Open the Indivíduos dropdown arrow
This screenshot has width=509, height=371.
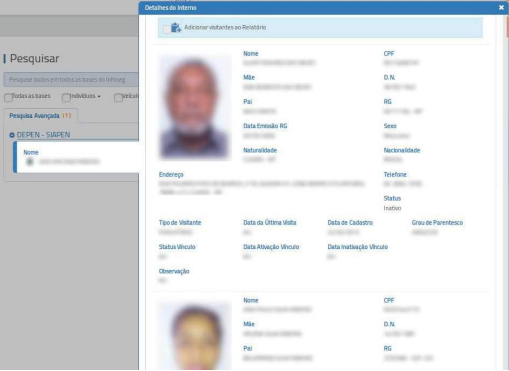click(99, 96)
